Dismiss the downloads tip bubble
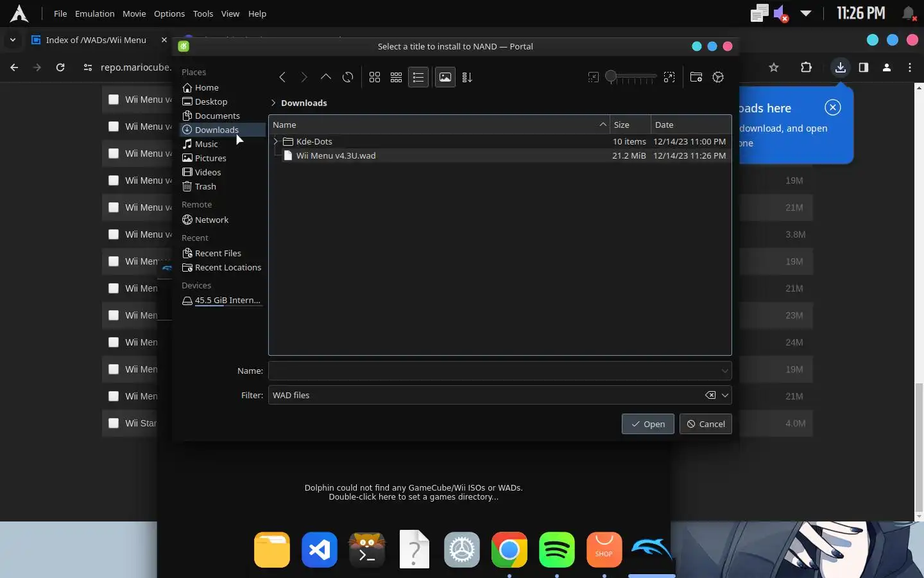The height and width of the screenshot is (578, 924). tap(833, 107)
